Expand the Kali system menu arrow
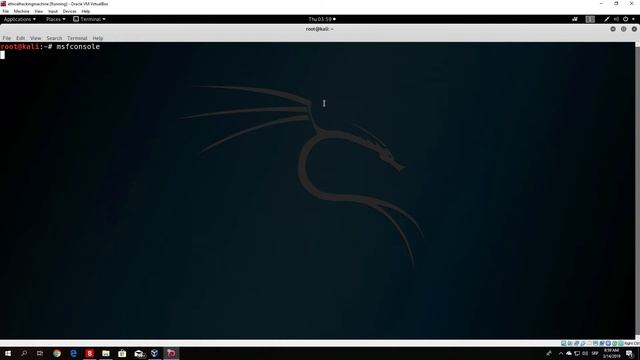Screen dimensions: 640x360 (x=633, y=19)
